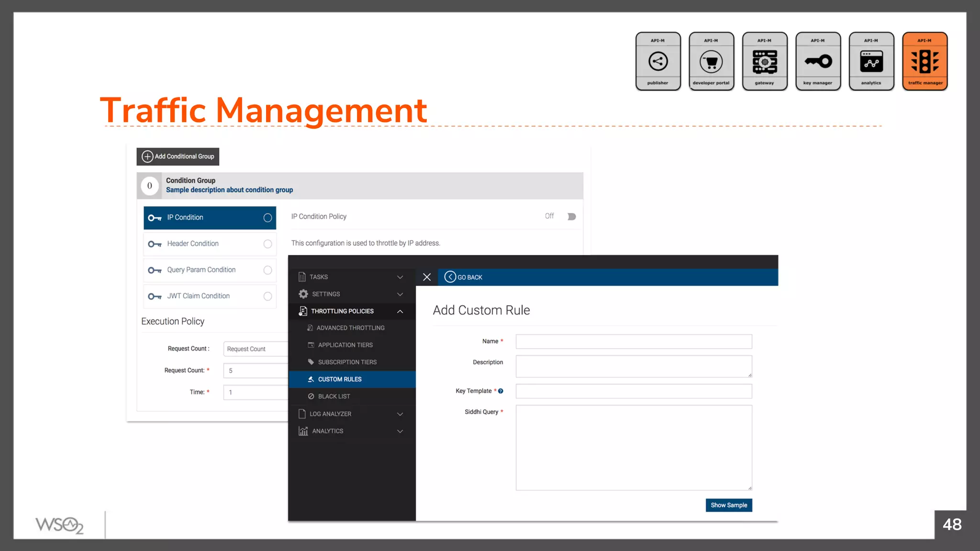Screen dimensions: 980x551
Task: Toggle the IP Condition Policy switch
Action: (571, 217)
